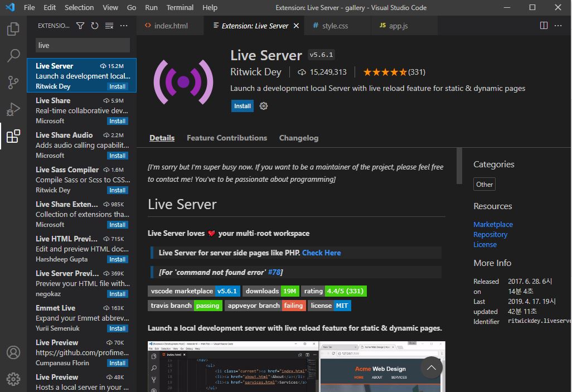Refresh the extensions list
Viewport: 572px width, 392px height.
[x=95, y=26]
